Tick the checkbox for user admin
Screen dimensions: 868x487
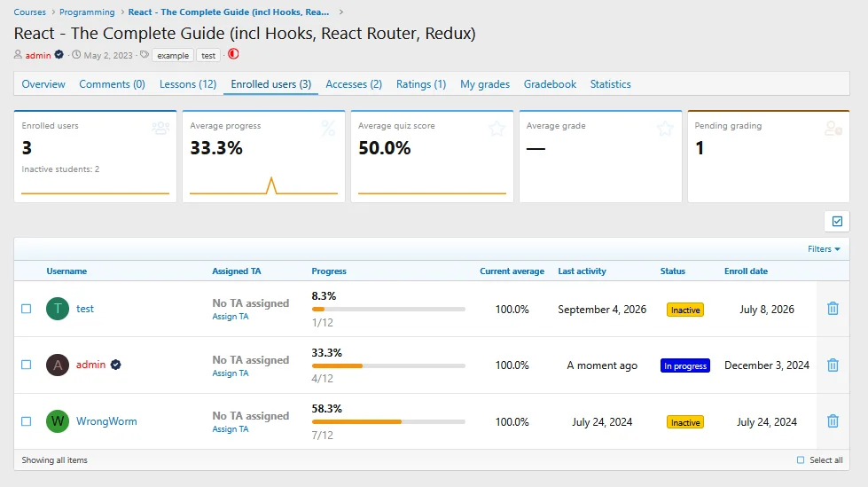[26, 365]
